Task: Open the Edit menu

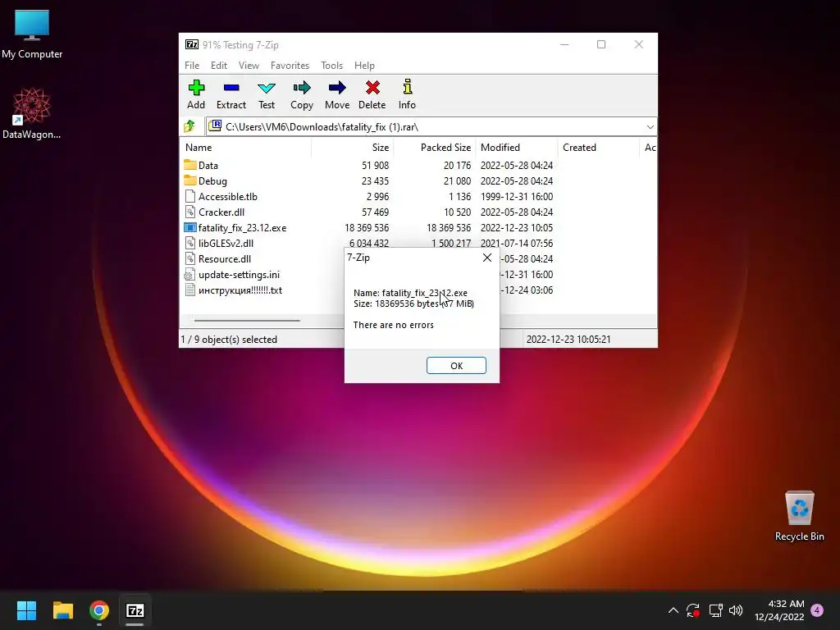Action: click(218, 66)
